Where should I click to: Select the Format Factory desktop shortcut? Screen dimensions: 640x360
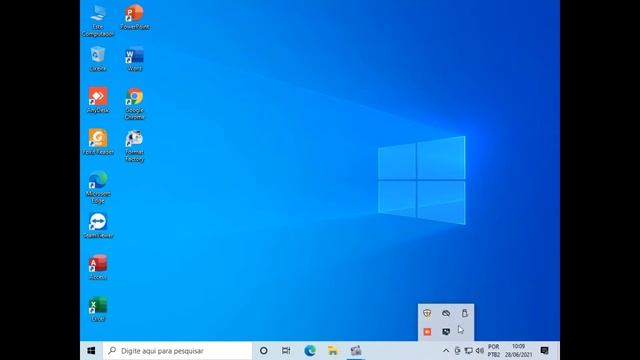tap(135, 146)
